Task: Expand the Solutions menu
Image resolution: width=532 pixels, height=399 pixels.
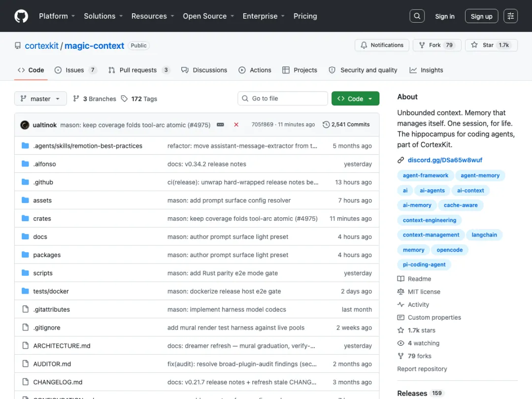Action: pyautogui.click(x=103, y=16)
